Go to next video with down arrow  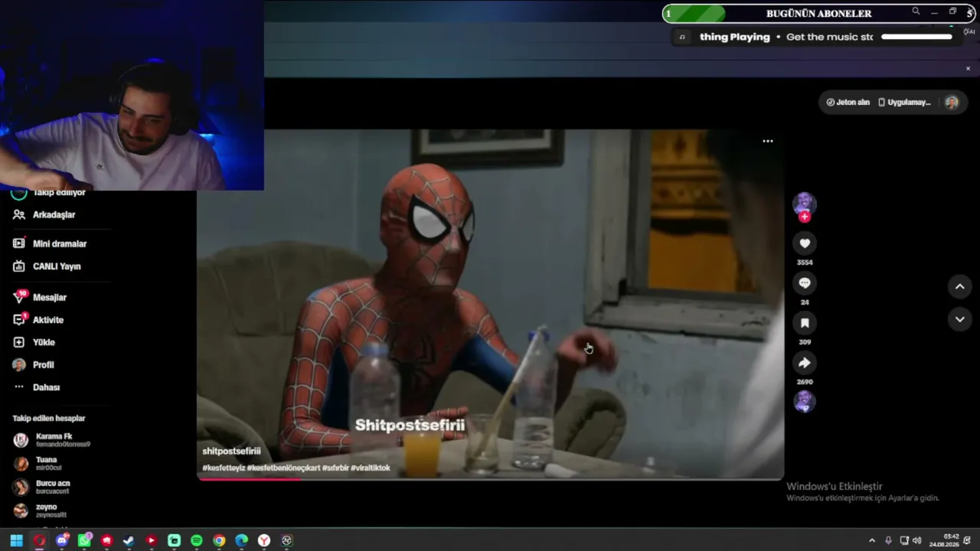click(959, 319)
